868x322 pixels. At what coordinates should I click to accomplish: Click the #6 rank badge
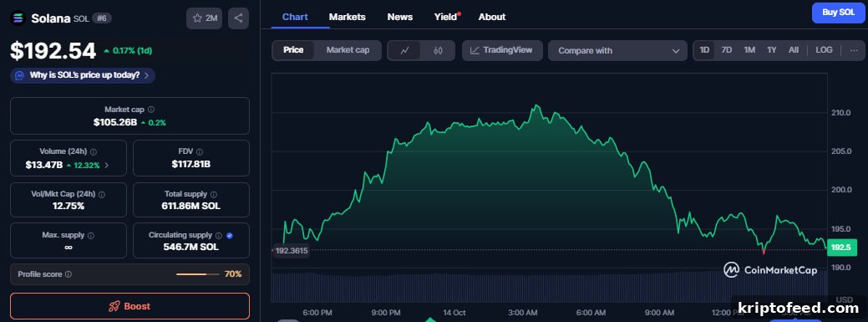103,18
